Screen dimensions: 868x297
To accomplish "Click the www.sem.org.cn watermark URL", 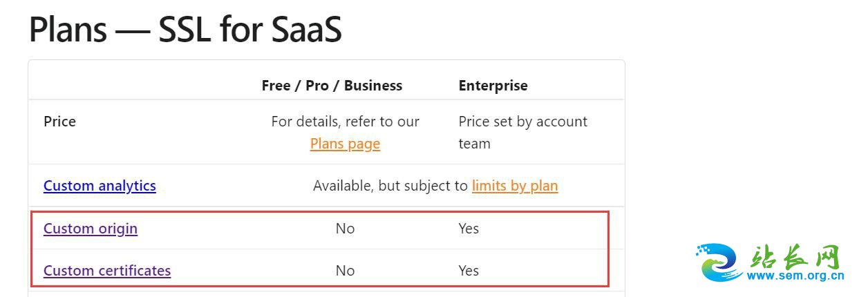I will click(795, 276).
